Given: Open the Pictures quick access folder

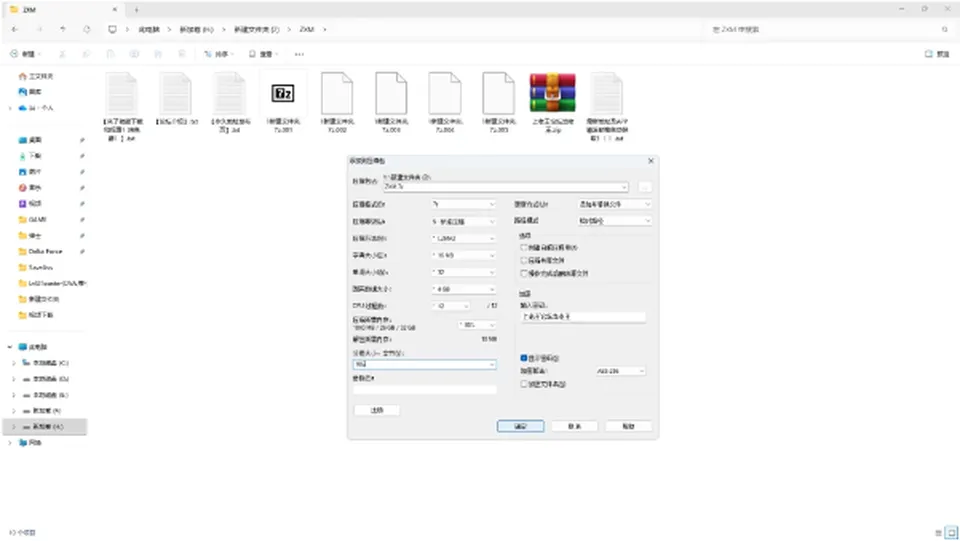Looking at the screenshot, I should (x=30, y=172).
